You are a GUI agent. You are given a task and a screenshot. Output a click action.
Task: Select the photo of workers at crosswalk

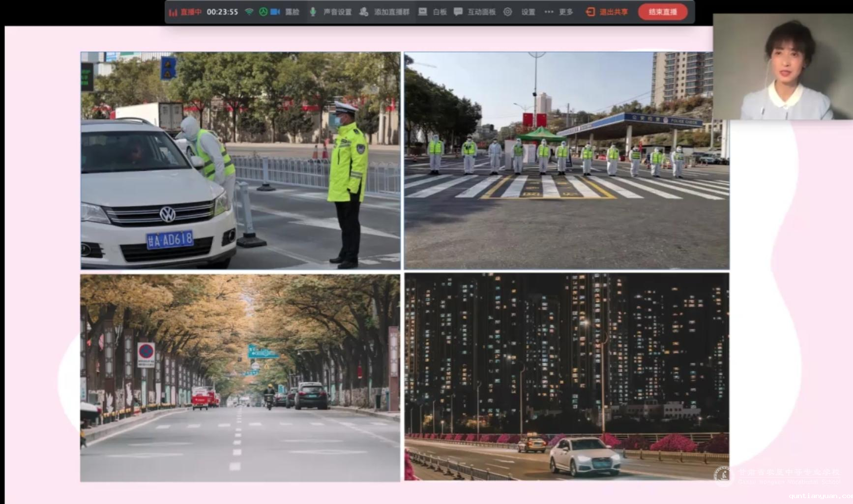click(566, 161)
